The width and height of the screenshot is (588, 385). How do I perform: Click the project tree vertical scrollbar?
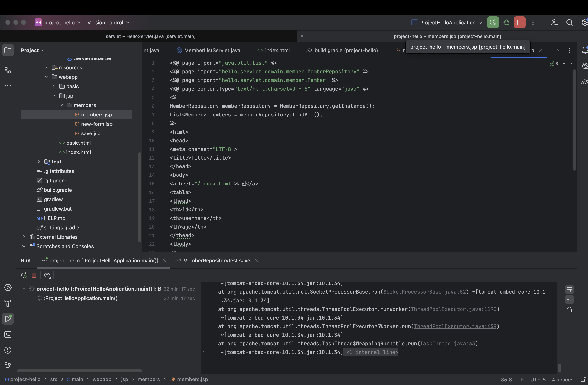pyautogui.click(x=139, y=197)
